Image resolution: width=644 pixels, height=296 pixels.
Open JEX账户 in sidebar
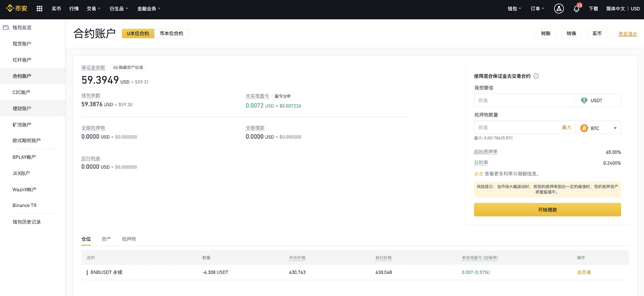[21, 173]
